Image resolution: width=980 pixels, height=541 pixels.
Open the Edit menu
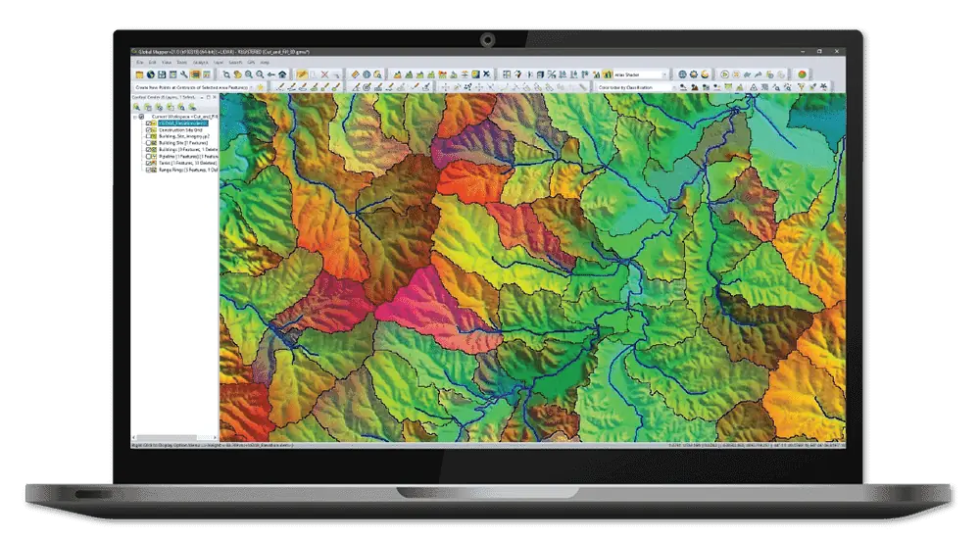pos(152,63)
